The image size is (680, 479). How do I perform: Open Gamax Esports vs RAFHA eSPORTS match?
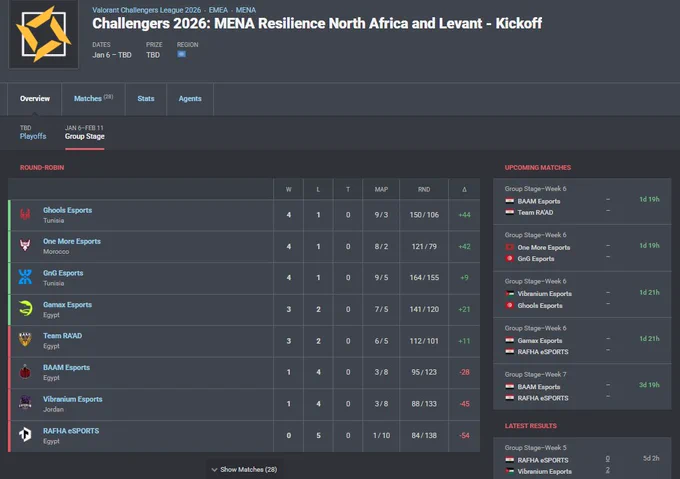point(582,341)
